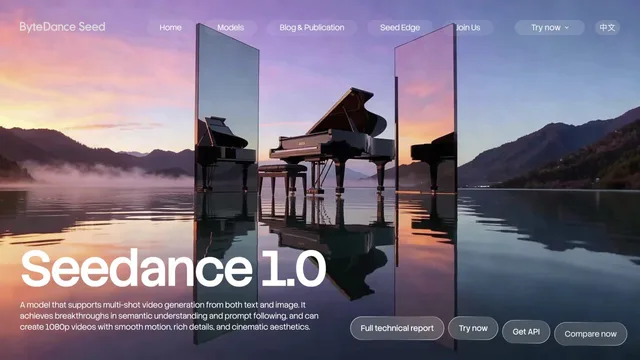
Task: Open the Seed Edge page
Action: 400,27
